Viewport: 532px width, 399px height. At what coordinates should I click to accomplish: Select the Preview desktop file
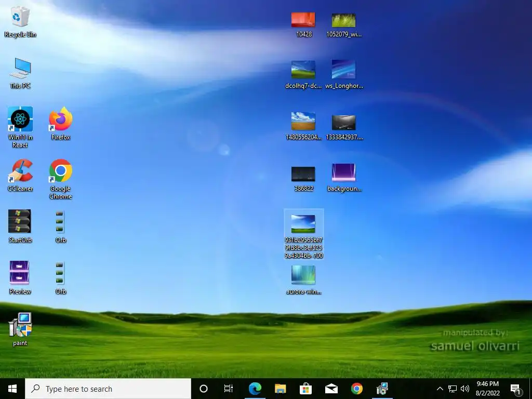20,278
